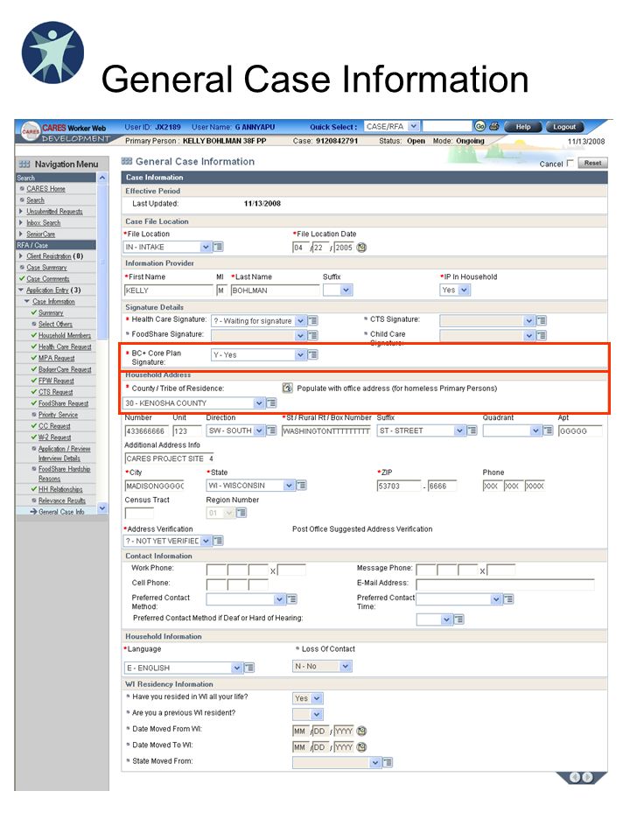Open FoodShare Signature reference icon
Image resolution: width=630 pixels, height=840 pixels.
pyautogui.click(x=313, y=335)
